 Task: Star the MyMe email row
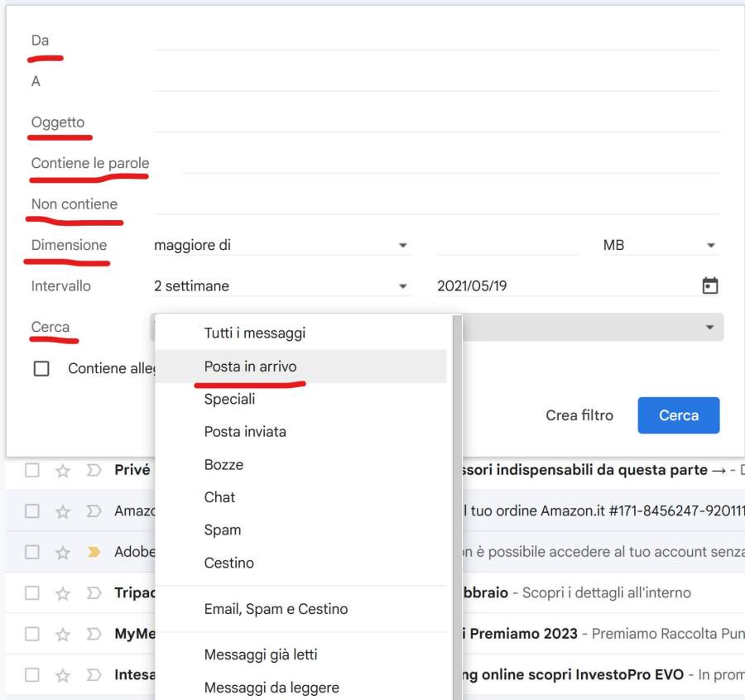(x=63, y=635)
